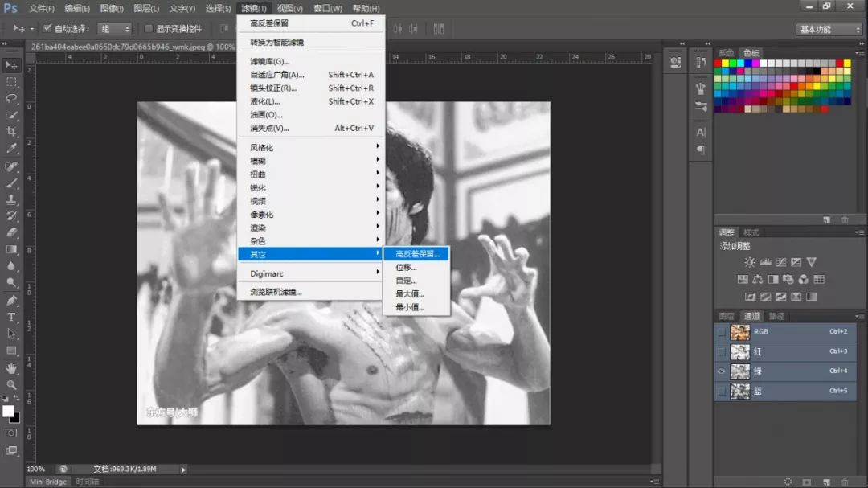Show the RGB channel visibility box
This screenshot has height=488, width=868.
coord(721,332)
